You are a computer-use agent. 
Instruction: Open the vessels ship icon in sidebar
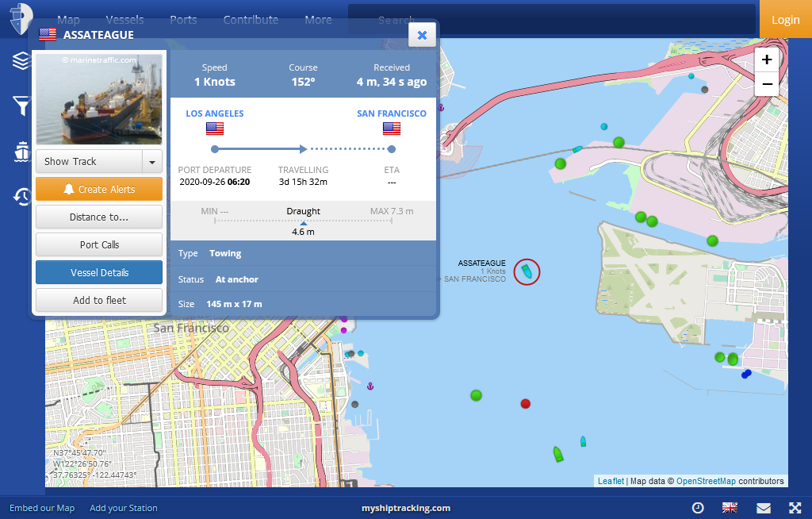click(21, 152)
